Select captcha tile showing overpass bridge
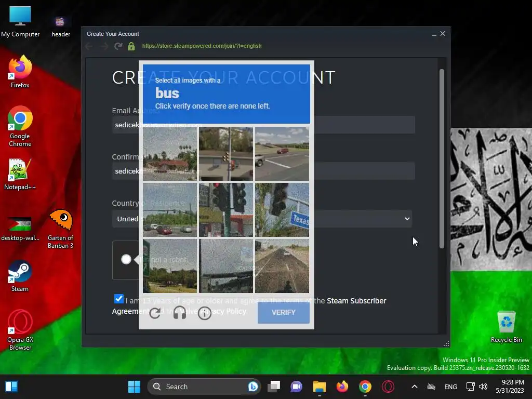This screenshot has height=399, width=532. coord(226,265)
